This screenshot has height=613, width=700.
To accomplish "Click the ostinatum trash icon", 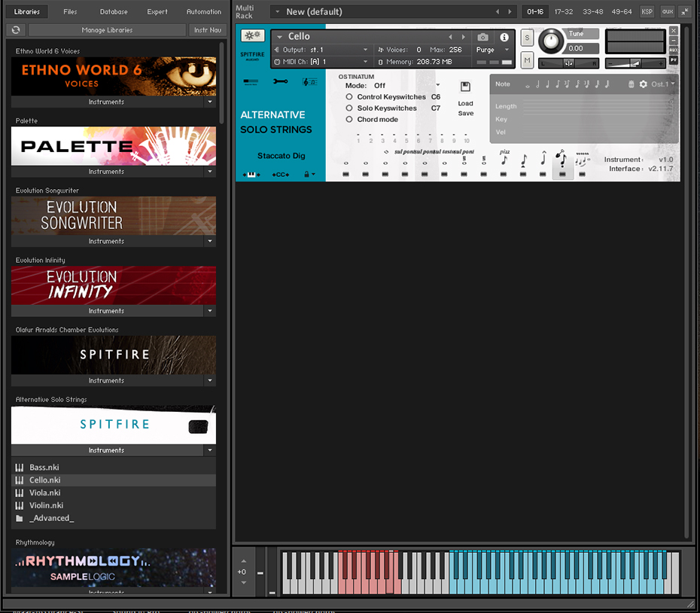I will point(631,84).
